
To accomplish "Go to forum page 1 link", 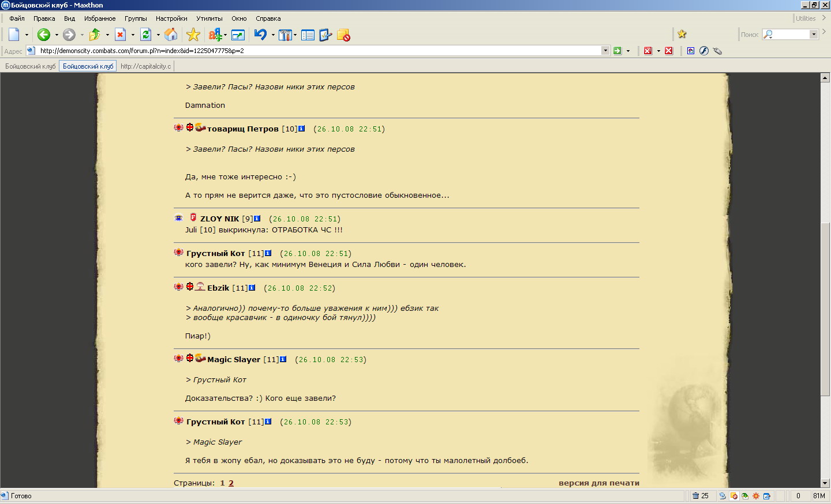I will [x=222, y=483].
